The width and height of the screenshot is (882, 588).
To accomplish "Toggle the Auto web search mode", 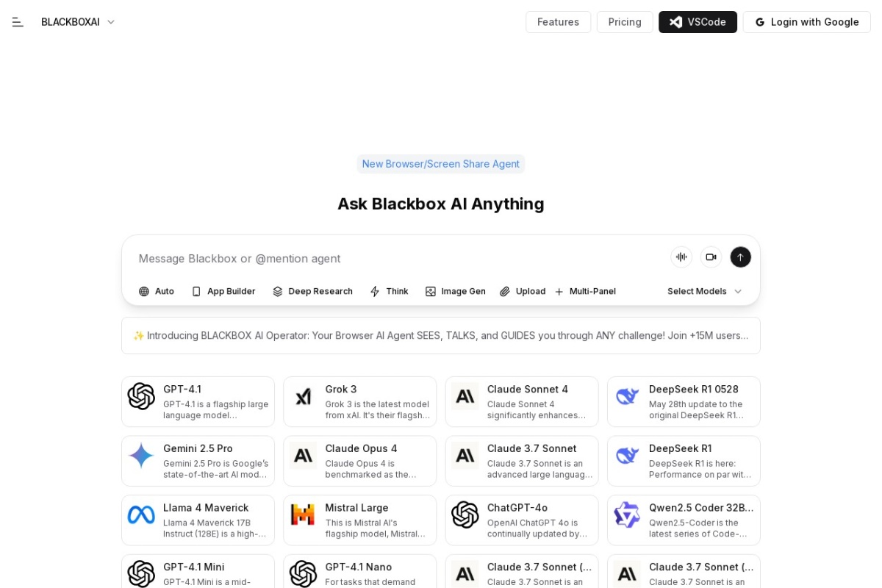I will pyautogui.click(x=157, y=292).
